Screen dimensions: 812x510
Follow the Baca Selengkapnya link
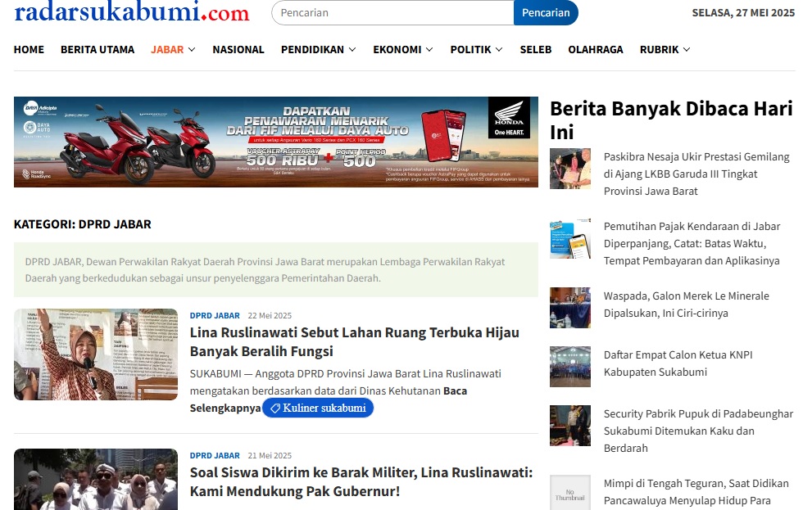click(329, 399)
